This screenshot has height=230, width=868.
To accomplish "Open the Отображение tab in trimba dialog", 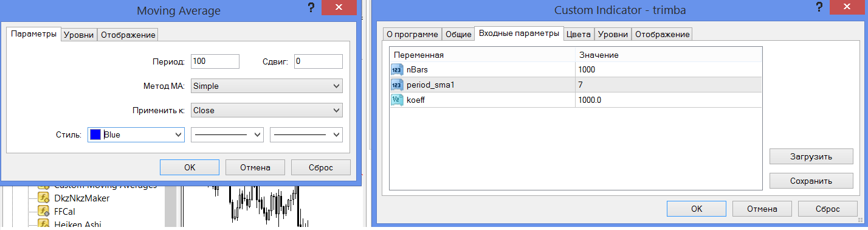I will (x=662, y=35).
